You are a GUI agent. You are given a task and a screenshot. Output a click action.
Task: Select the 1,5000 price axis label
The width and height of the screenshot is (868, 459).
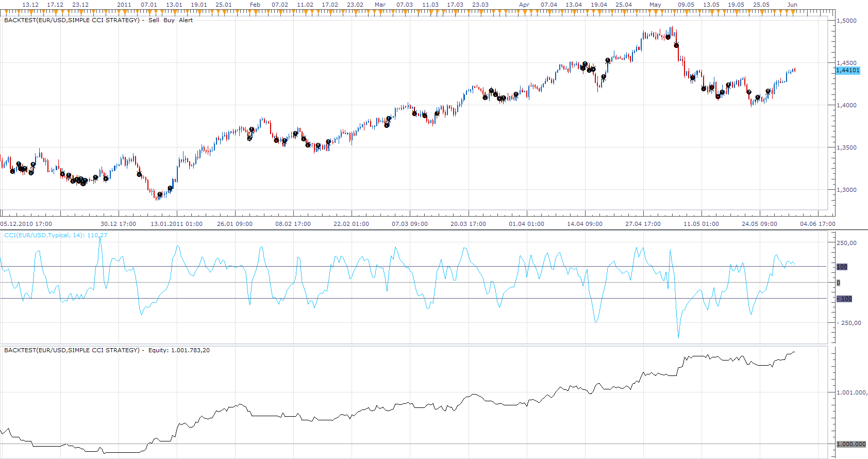click(x=846, y=21)
